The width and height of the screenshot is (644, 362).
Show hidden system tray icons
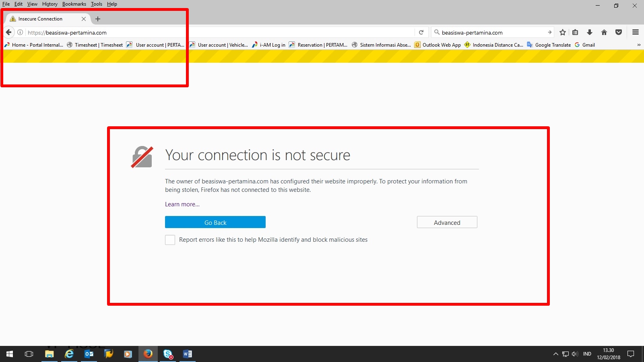[556, 354]
